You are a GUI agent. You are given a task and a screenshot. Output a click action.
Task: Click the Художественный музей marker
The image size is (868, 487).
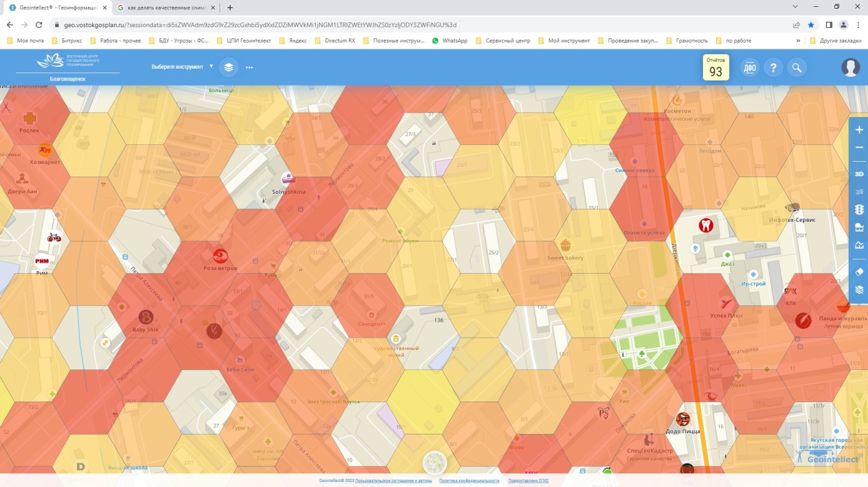(x=396, y=338)
